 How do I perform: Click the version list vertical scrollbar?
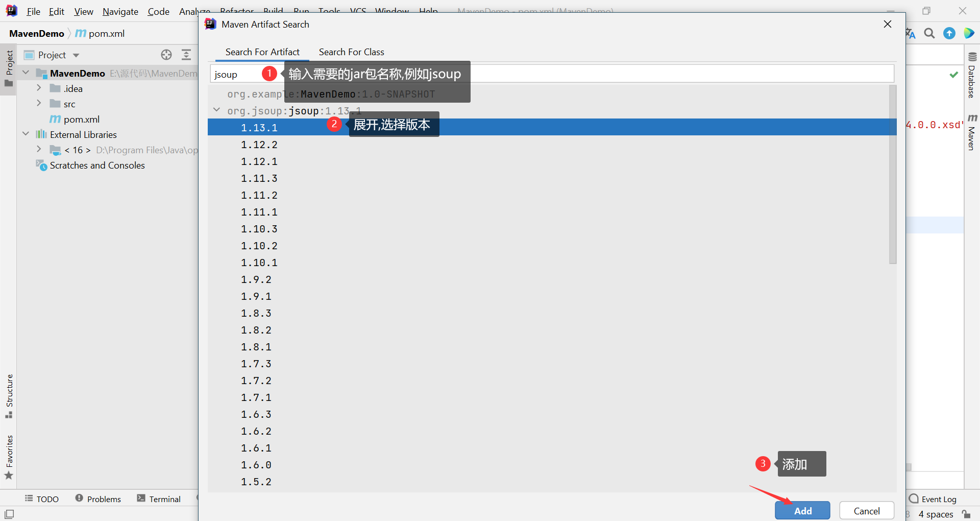click(x=893, y=175)
